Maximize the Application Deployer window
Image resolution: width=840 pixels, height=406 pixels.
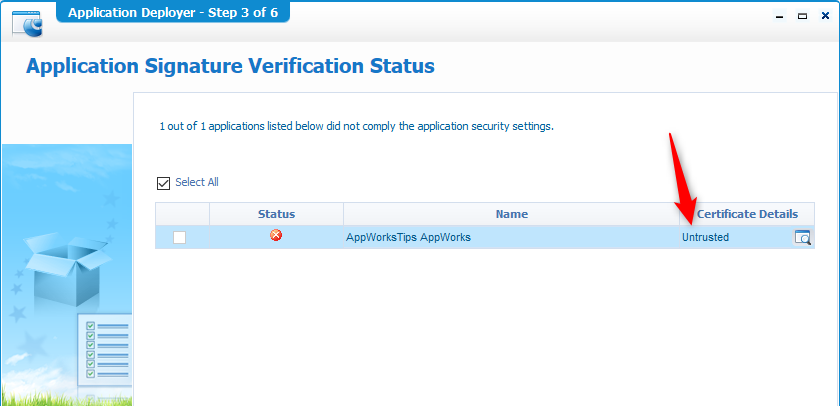pos(802,17)
